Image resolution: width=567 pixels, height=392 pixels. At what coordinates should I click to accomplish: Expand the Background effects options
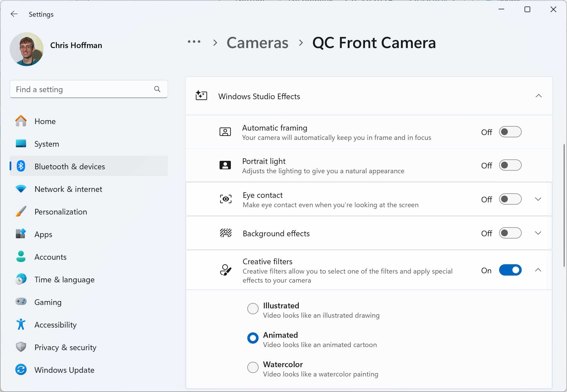(538, 233)
